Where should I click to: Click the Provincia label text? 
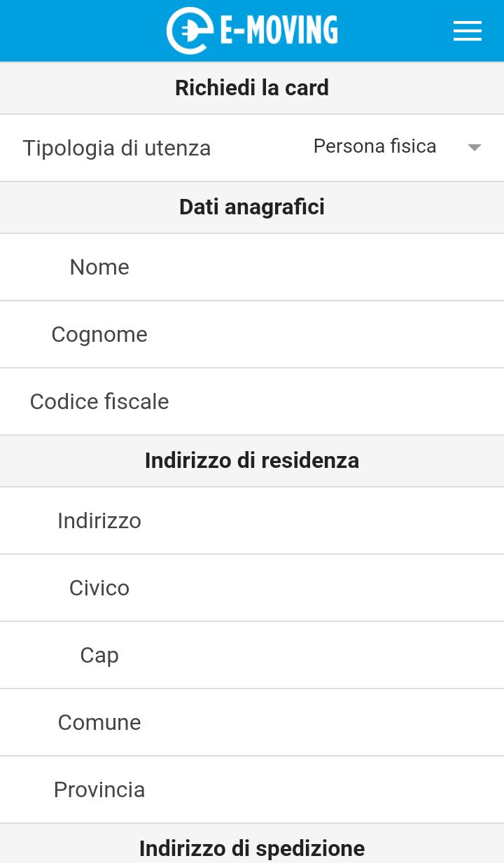pos(99,789)
